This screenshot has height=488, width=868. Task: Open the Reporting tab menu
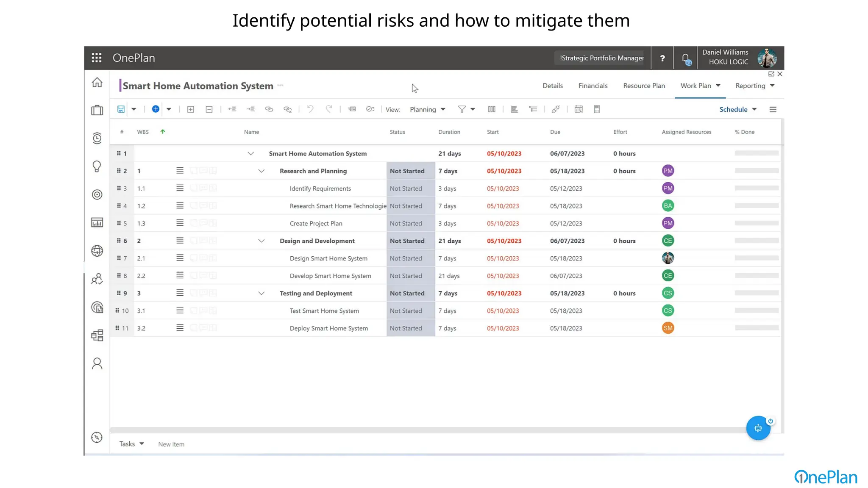click(755, 86)
